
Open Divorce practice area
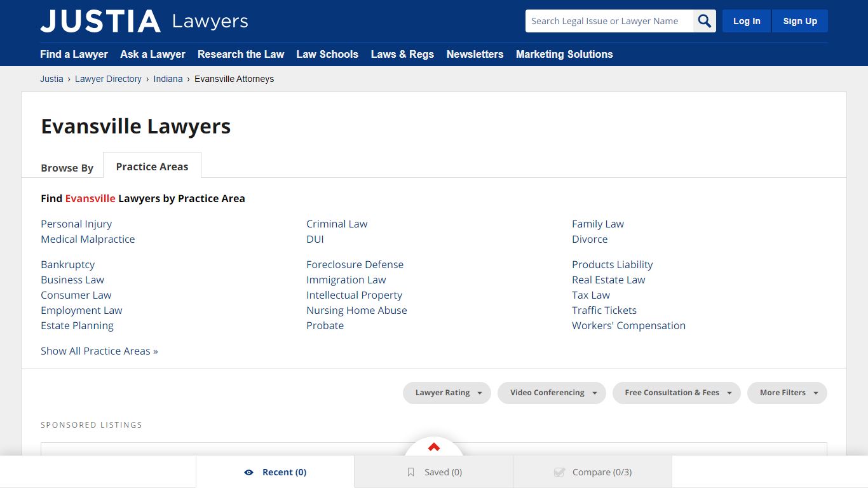pos(590,239)
